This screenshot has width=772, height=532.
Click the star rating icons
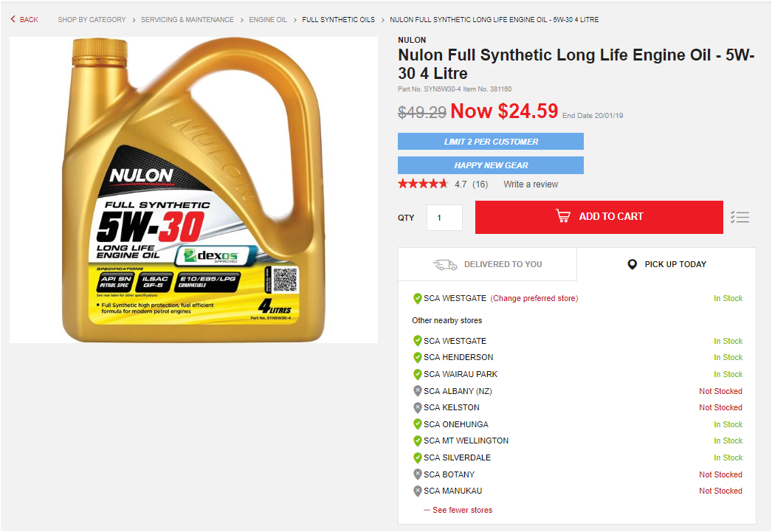(423, 184)
